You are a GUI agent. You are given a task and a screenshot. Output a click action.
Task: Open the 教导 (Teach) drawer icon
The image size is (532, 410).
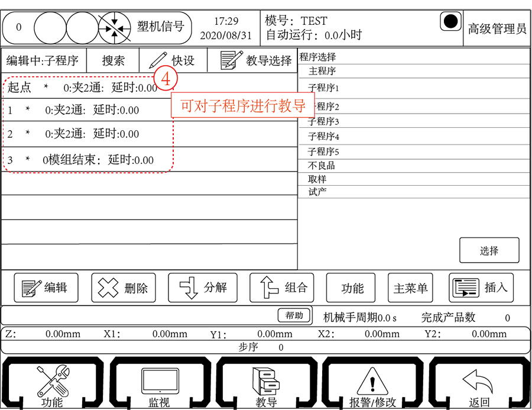click(x=265, y=380)
